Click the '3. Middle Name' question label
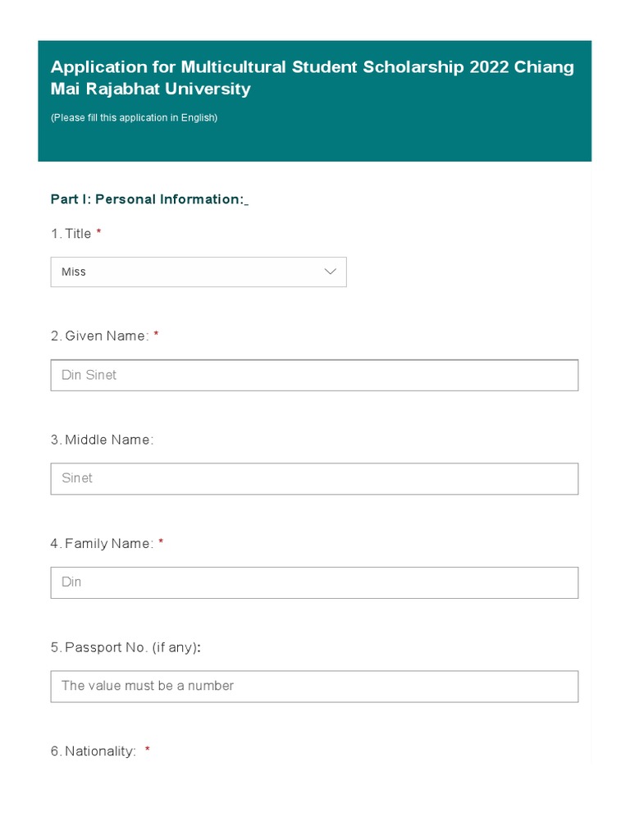 pos(102,440)
